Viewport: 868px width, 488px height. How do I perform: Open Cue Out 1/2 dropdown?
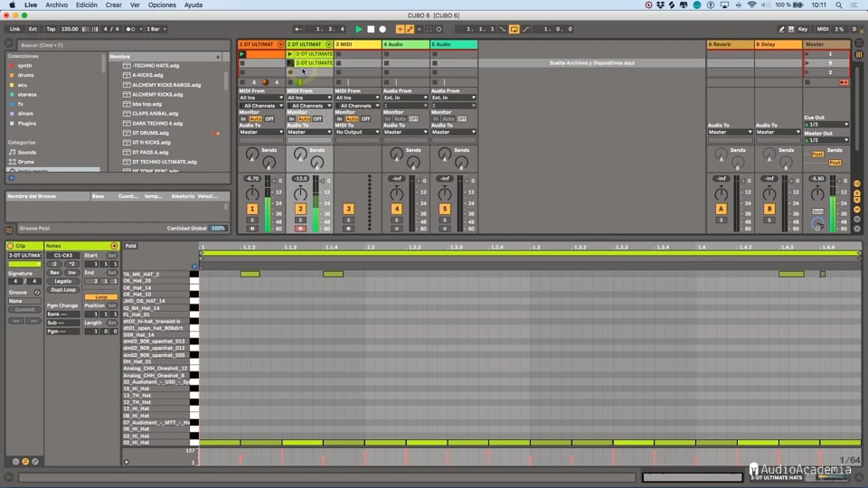coord(826,125)
